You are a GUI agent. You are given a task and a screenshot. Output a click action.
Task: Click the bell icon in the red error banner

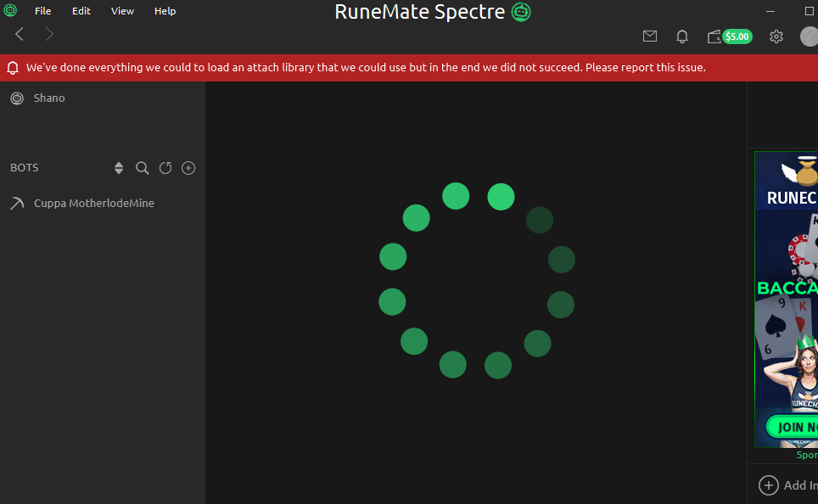[13, 68]
